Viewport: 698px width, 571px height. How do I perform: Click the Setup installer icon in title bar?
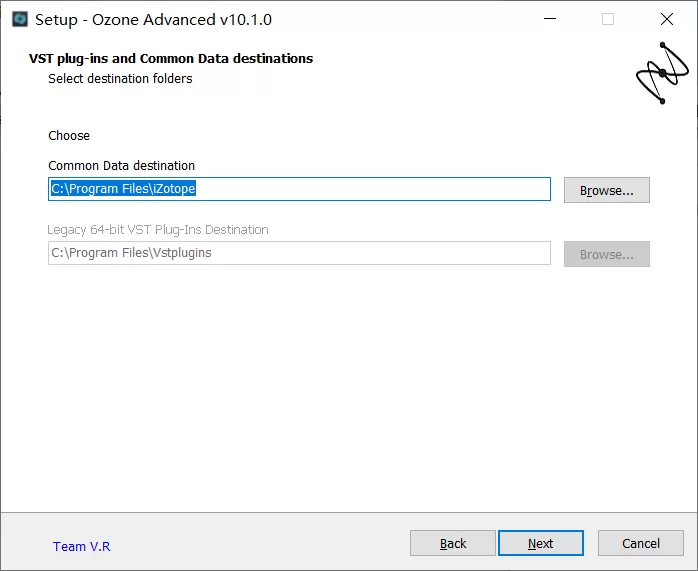coord(19,19)
